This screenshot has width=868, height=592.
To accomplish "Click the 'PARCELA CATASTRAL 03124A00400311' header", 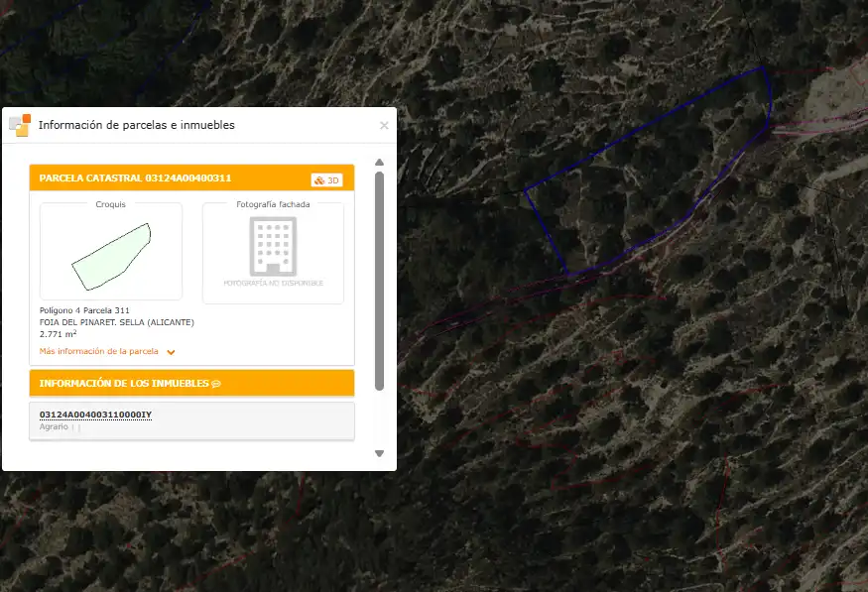I will (191, 178).
